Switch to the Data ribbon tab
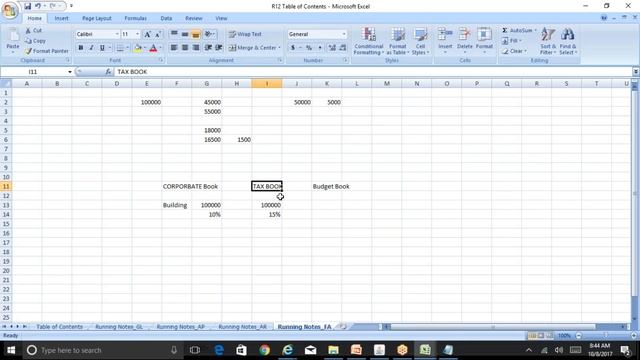Screen dimensions: 640x360 tap(166, 18)
